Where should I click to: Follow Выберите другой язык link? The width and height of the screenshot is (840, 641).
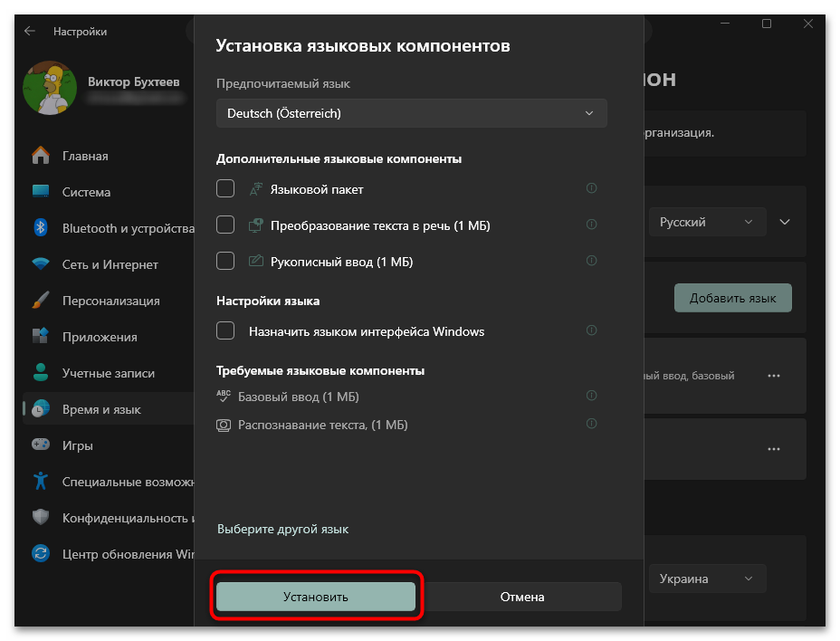tap(282, 529)
